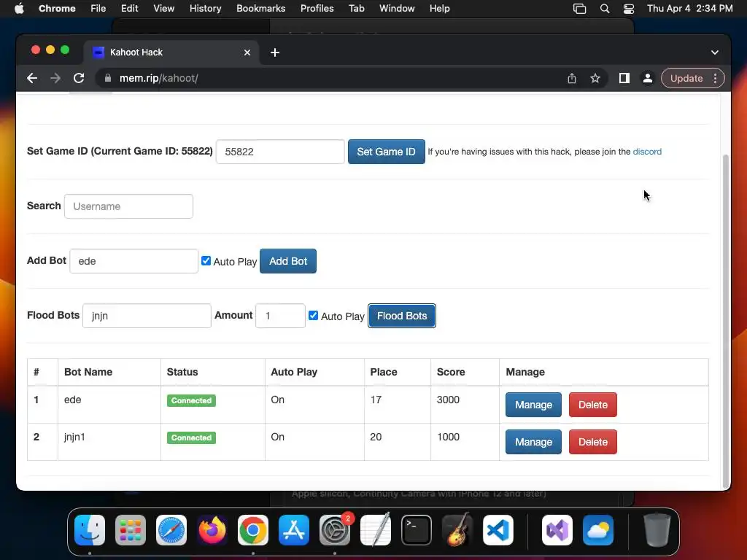
Task: Open Terminal from the Dock
Action: [417, 530]
